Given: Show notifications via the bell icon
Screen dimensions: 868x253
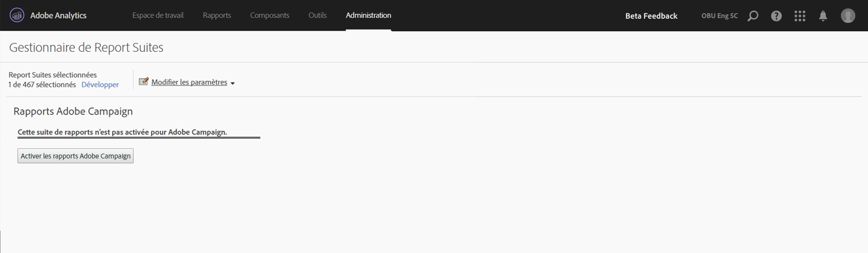Looking at the screenshot, I should tap(823, 16).
